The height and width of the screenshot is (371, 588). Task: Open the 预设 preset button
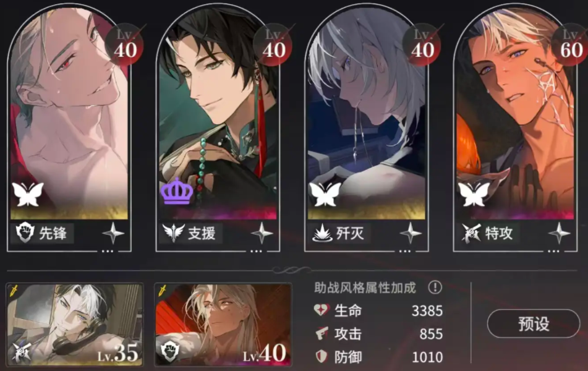coord(534,324)
